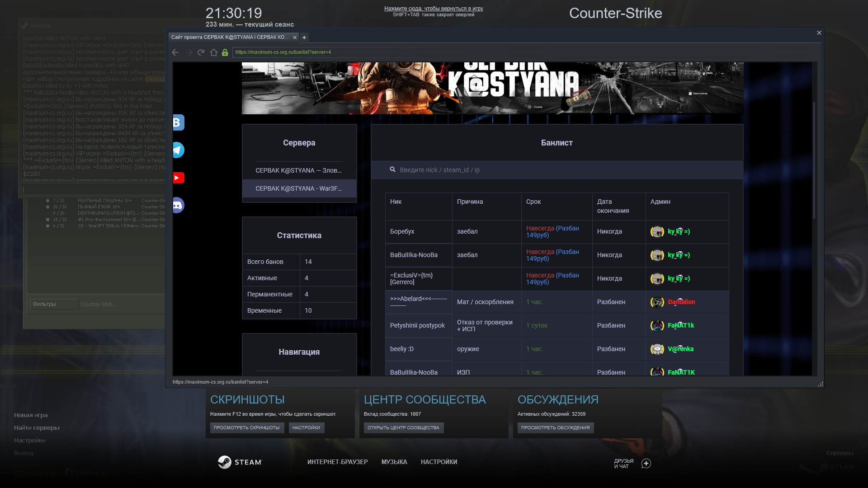Click ky_ky avatar in Боребух row
Image resolution: width=868 pixels, height=488 pixels.
(x=657, y=232)
